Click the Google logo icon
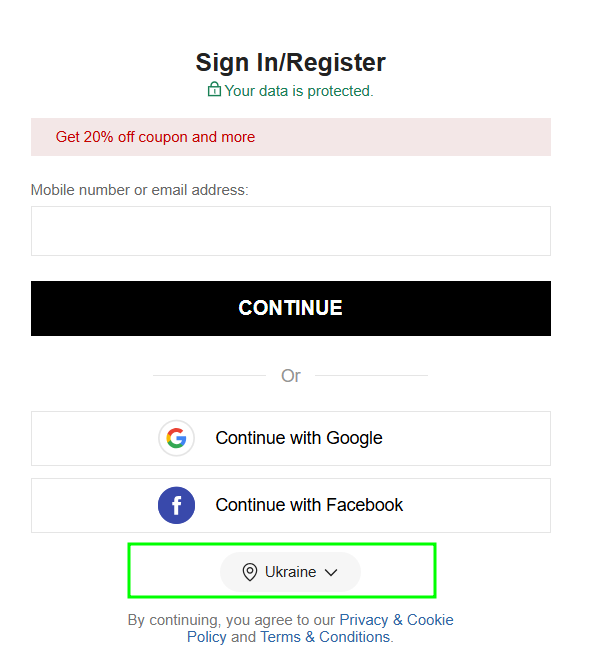 click(176, 438)
